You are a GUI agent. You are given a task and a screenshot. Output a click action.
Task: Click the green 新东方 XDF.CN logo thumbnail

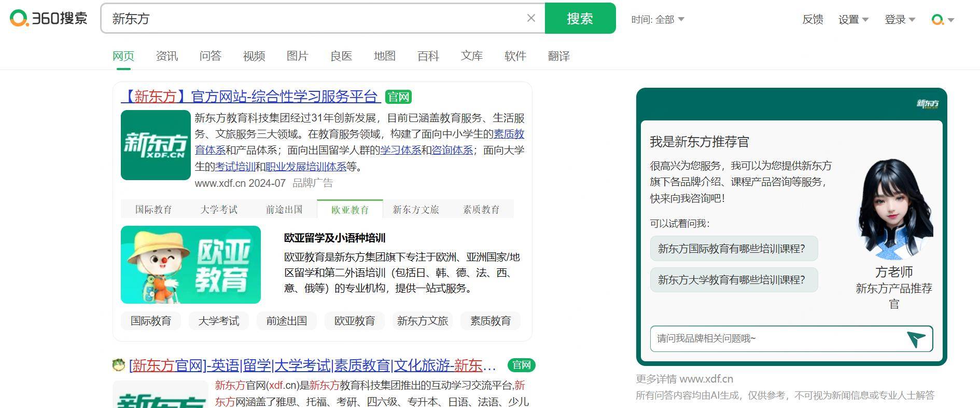click(x=156, y=145)
